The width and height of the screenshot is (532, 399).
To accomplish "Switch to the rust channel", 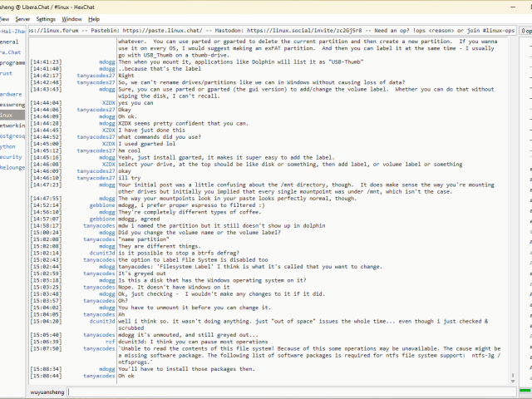I will 7,72.
